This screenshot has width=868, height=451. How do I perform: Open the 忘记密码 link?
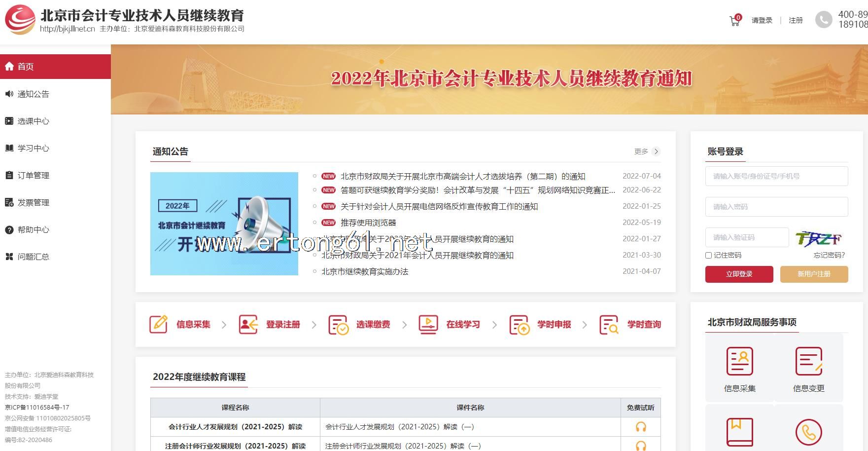pyautogui.click(x=829, y=255)
